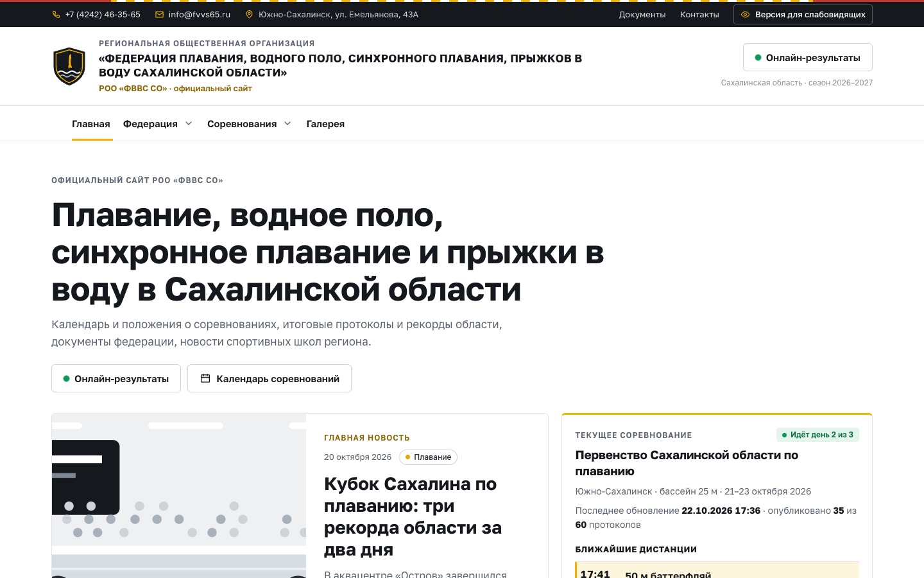Click the ГЛАВНАЯ НОВОСТЬ label
Viewport: 924px width, 578px height.
click(367, 438)
